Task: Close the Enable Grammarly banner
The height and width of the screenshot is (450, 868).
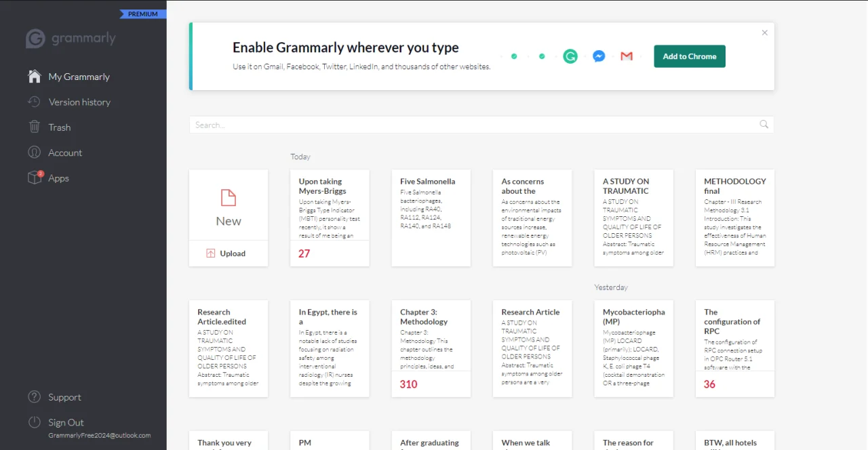Action: point(765,33)
